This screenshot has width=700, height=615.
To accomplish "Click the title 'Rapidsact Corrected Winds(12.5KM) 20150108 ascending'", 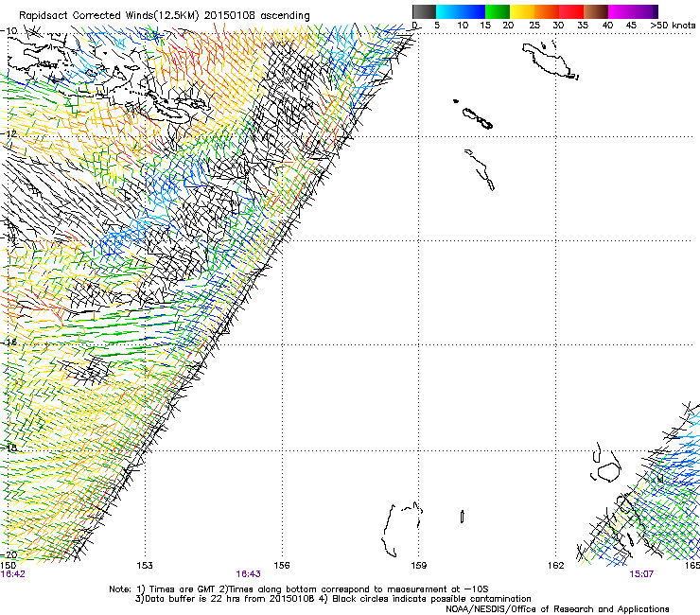I will (165, 16).
